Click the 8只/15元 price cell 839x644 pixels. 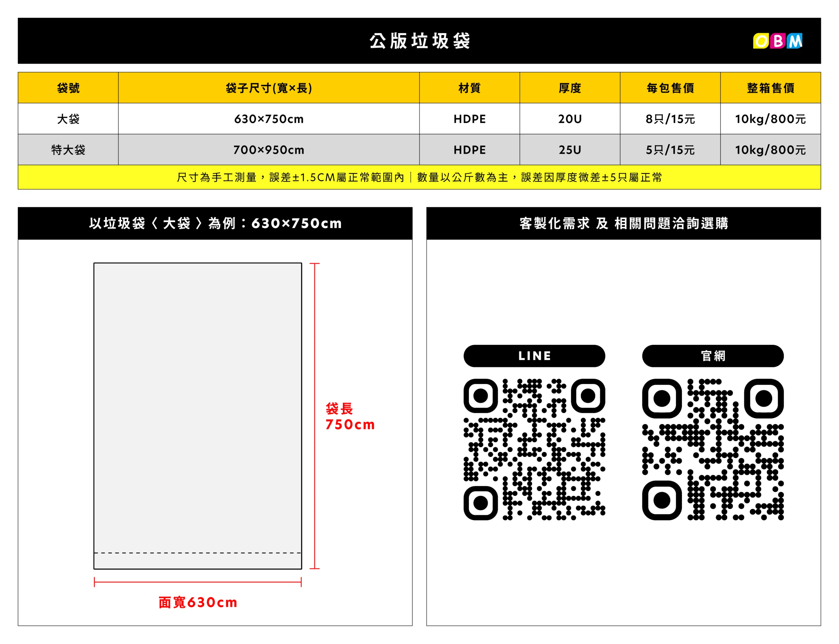pos(670,119)
